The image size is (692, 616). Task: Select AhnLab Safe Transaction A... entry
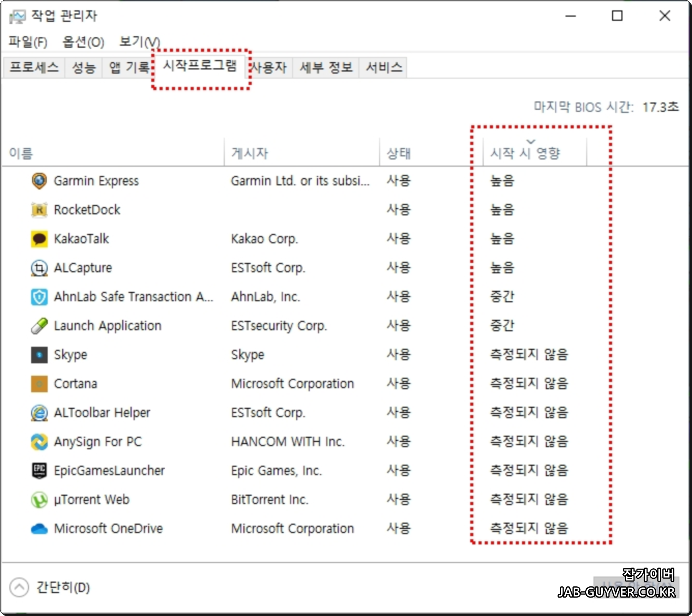[133, 297]
